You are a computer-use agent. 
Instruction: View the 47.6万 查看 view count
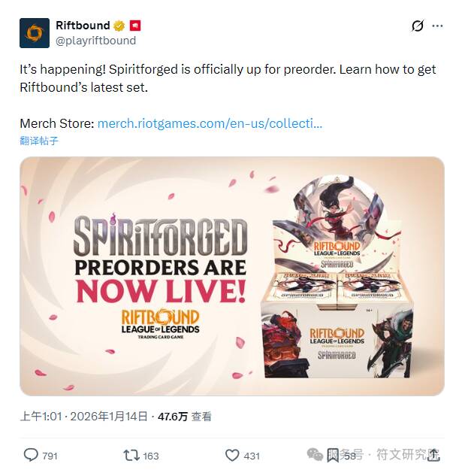coord(184,416)
